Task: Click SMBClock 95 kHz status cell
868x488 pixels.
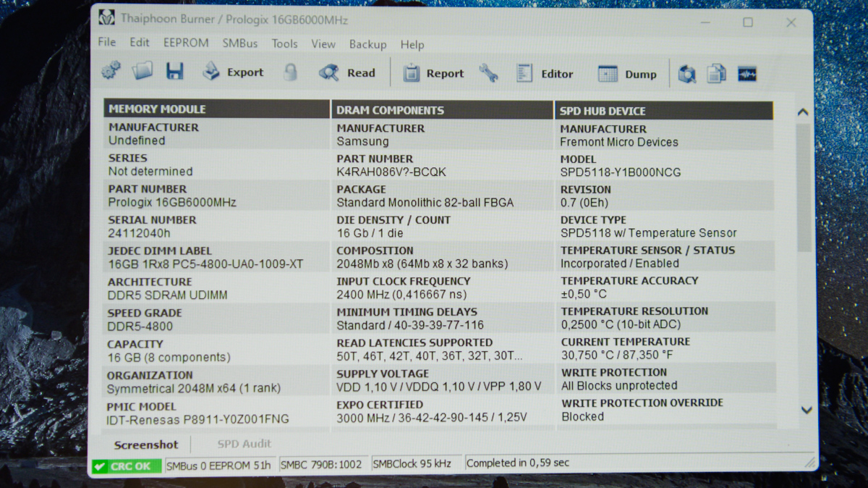Action: coord(416,463)
